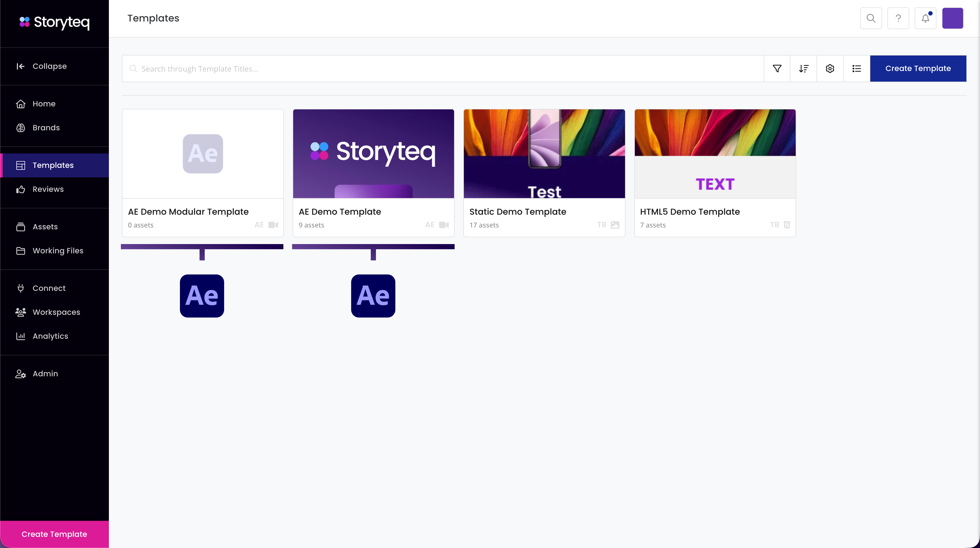Open the Templates page from sidebar

pyautogui.click(x=53, y=165)
